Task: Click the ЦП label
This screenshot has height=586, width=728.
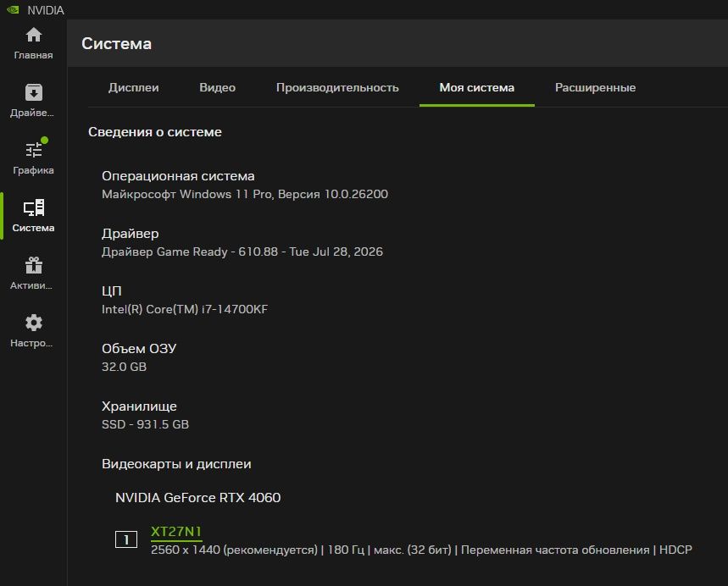Action: point(111,291)
